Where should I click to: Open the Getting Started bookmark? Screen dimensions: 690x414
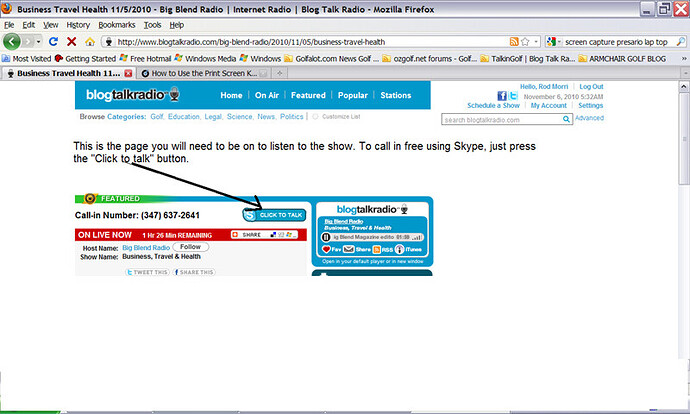click(85, 59)
